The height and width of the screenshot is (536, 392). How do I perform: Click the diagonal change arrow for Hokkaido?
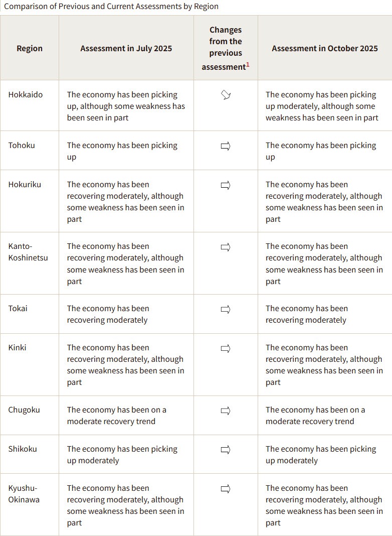pyautogui.click(x=226, y=95)
